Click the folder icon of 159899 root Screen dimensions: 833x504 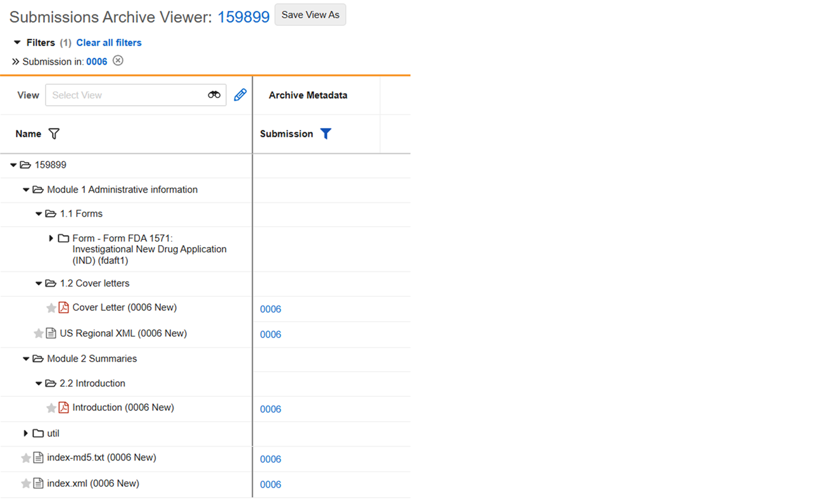[25, 165]
